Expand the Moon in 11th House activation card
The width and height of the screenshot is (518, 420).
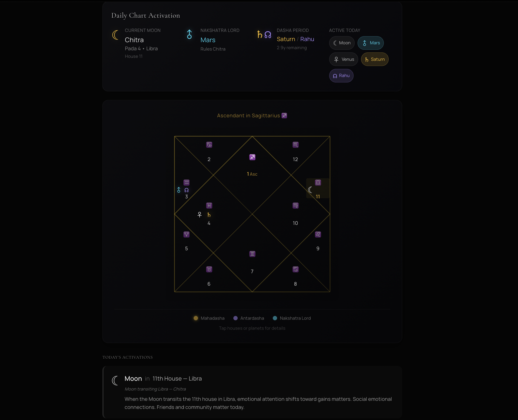coord(252,392)
